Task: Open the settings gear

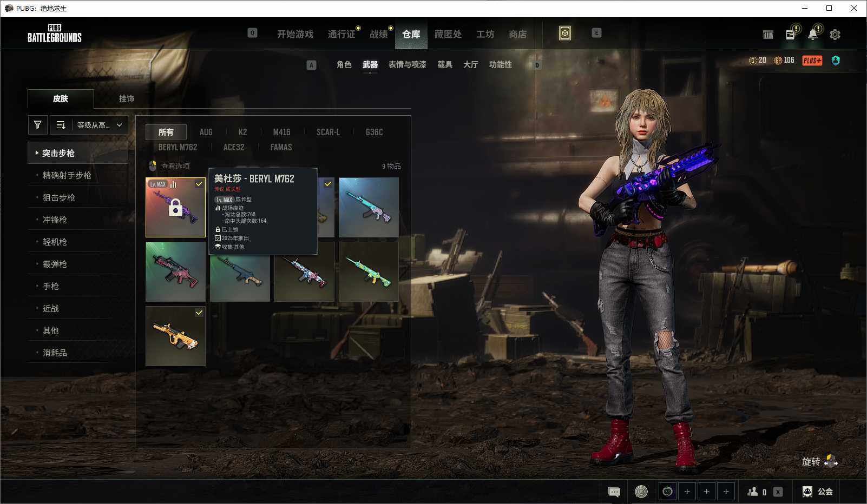Action: tap(835, 35)
